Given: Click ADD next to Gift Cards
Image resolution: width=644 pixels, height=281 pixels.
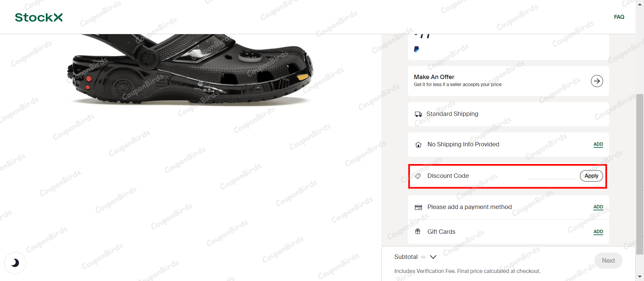Looking at the screenshot, I should [x=598, y=231].
